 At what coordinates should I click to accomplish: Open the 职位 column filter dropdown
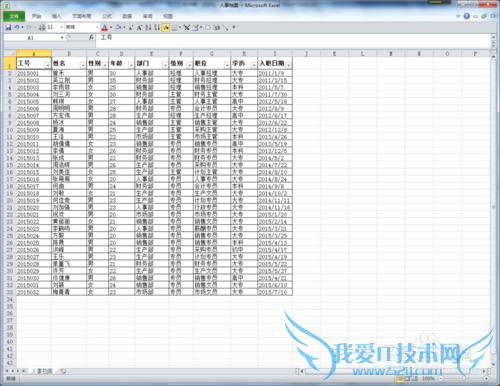(x=227, y=65)
